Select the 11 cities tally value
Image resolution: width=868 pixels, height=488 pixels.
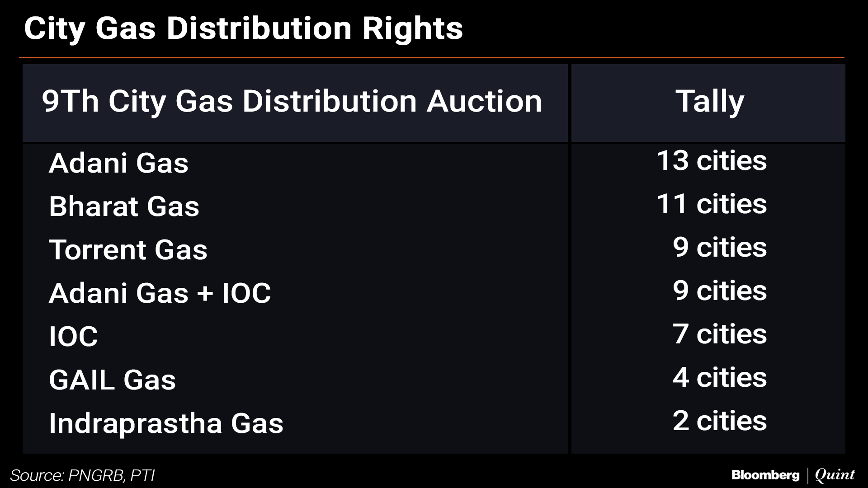[712, 204]
